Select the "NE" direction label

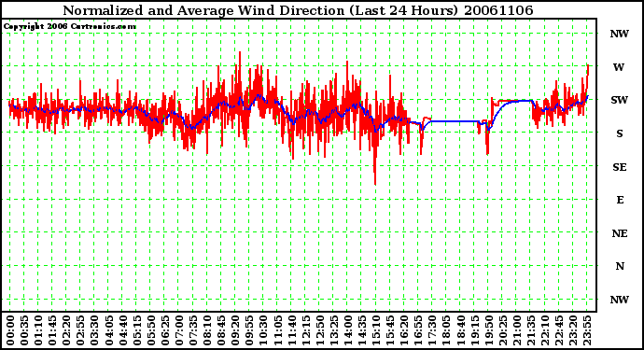(x=620, y=233)
